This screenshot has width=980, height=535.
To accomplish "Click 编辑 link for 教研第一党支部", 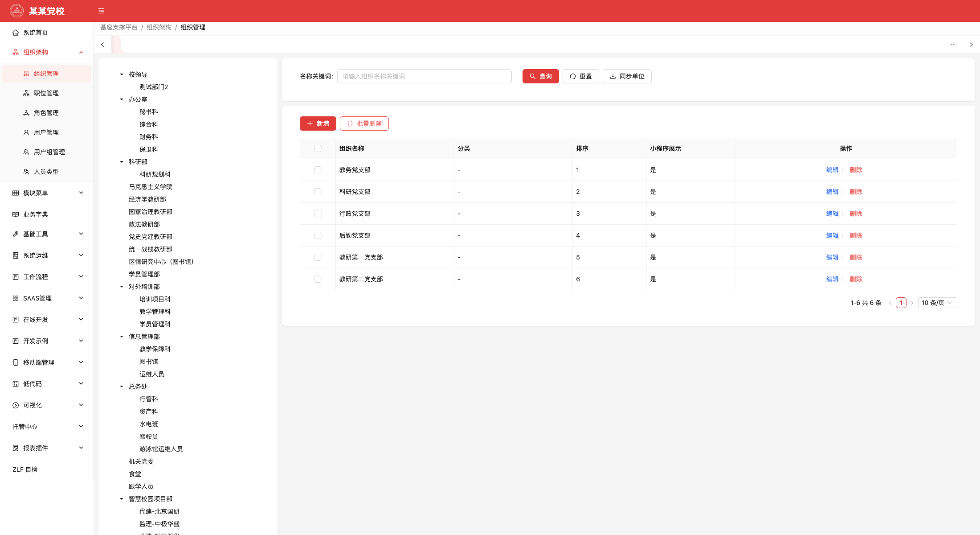I will tap(832, 257).
